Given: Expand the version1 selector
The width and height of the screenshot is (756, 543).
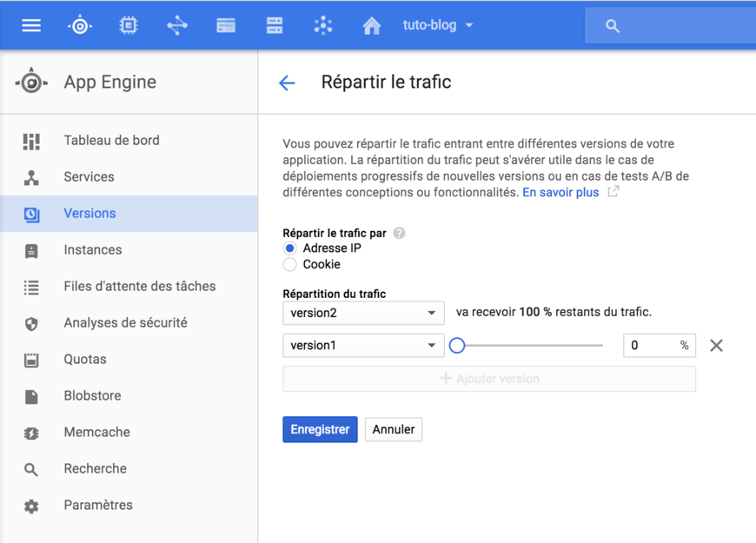Looking at the screenshot, I should click(362, 345).
